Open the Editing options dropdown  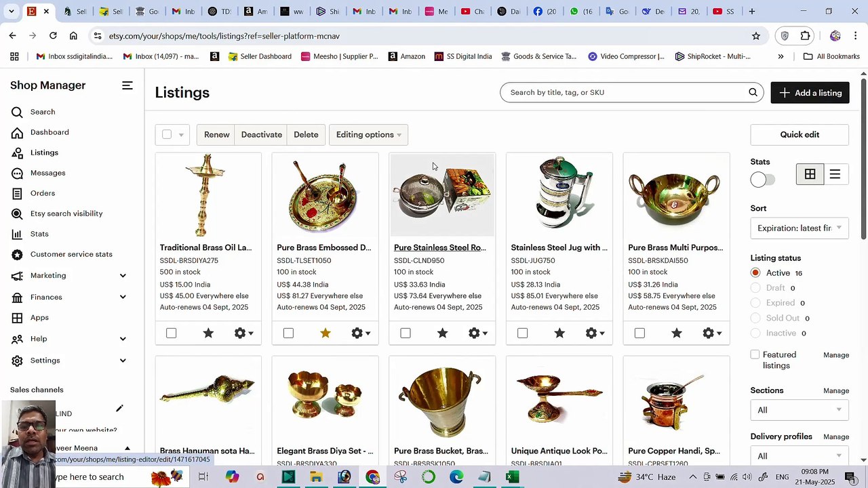pyautogui.click(x=368, y=134)
